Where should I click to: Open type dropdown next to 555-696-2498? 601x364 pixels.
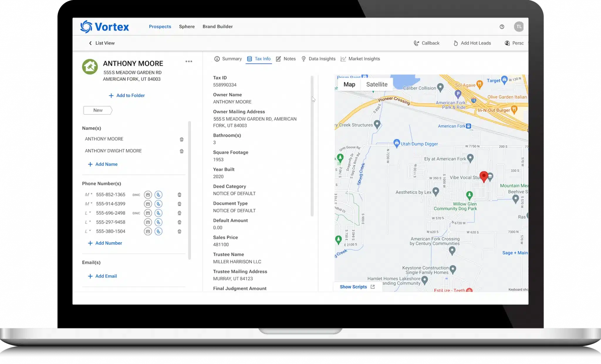pos(88,213)
